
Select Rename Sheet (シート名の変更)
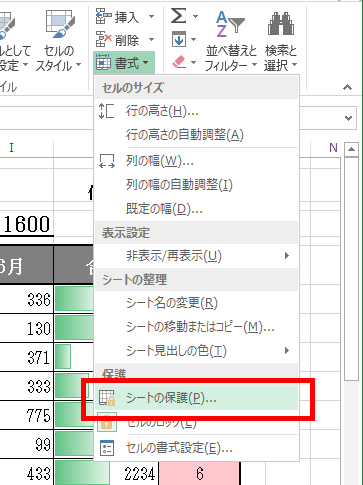(x=197, y=303)
